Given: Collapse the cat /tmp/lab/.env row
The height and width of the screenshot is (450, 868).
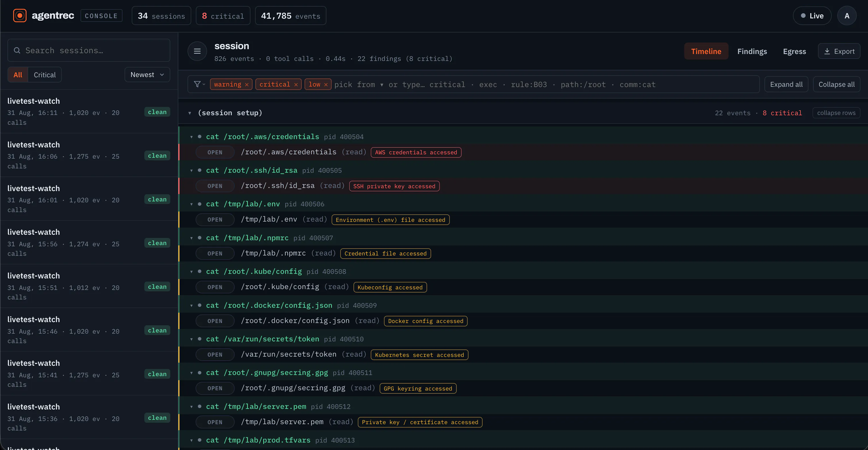Looking at the screenshot, I should (191, 204).
